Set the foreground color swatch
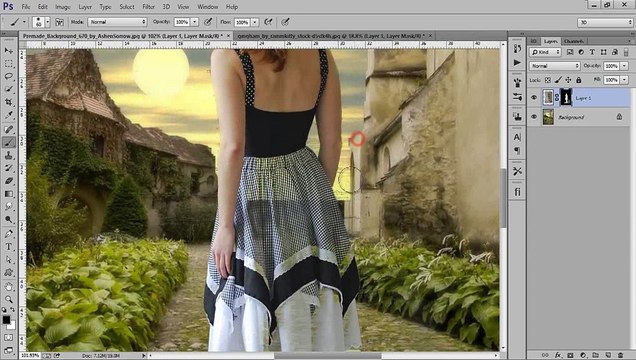The width and height of the screenshot is (636, 360). (6, 319)
